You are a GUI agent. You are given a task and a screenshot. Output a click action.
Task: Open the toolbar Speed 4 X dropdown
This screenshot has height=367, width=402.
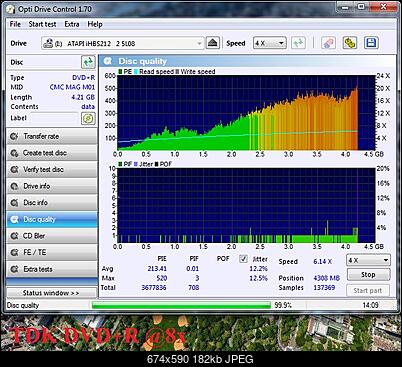[x=270, y=43]
